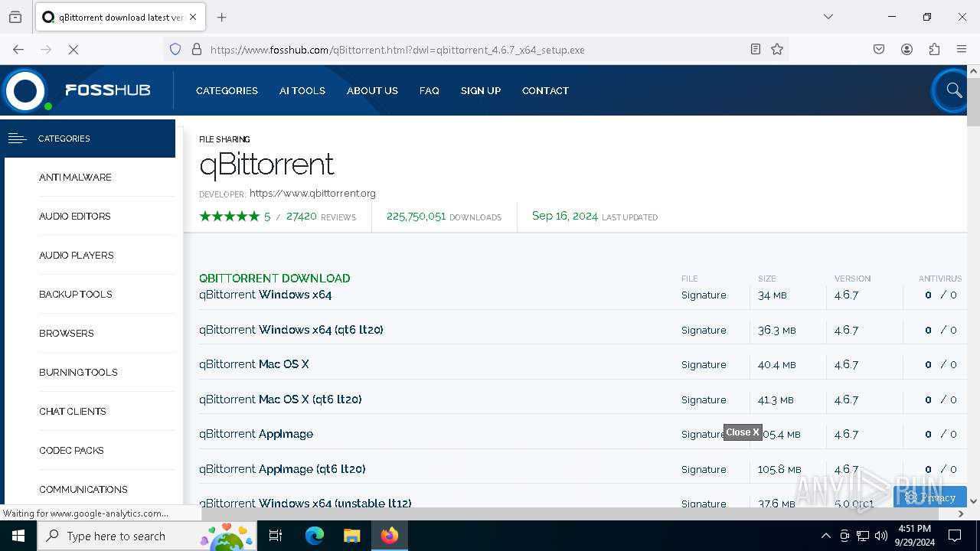Viewport: 980px width, 551px height.
Task: Open the Firefox account icon
Action: click(906, 50)
